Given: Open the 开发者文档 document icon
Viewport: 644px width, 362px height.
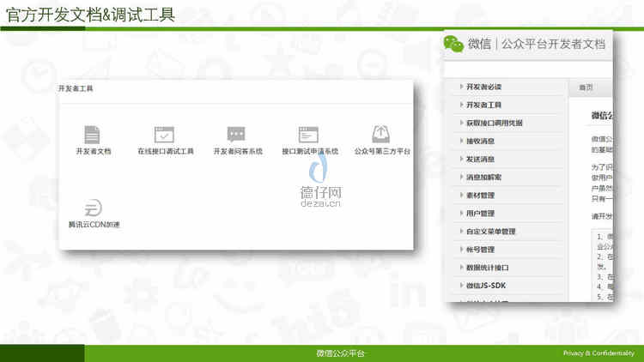Looking at the screenshot, I should tap(92, 135).
